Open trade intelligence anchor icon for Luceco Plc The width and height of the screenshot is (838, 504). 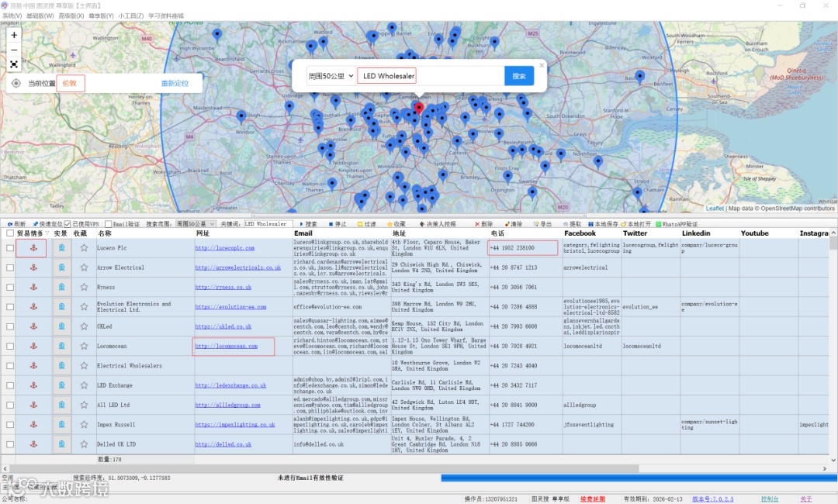33,247
